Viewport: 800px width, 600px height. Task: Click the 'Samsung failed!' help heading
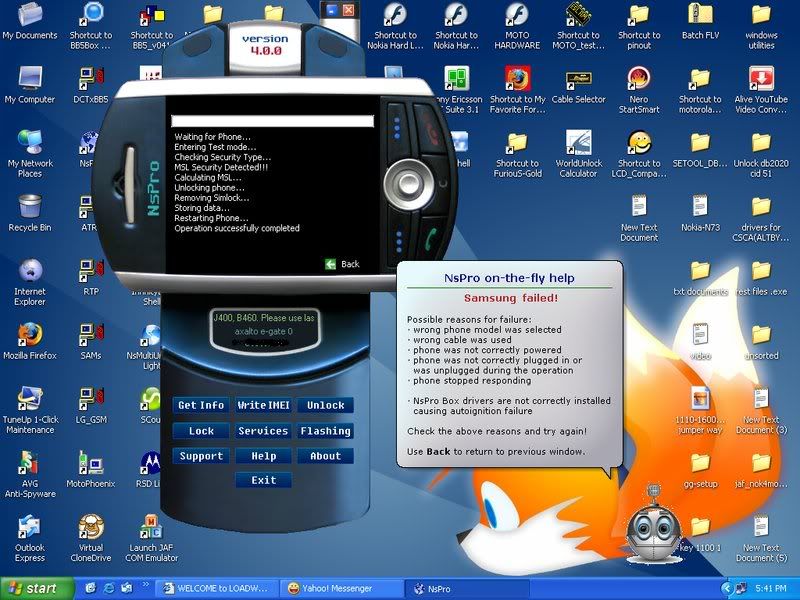click(511, 298)
